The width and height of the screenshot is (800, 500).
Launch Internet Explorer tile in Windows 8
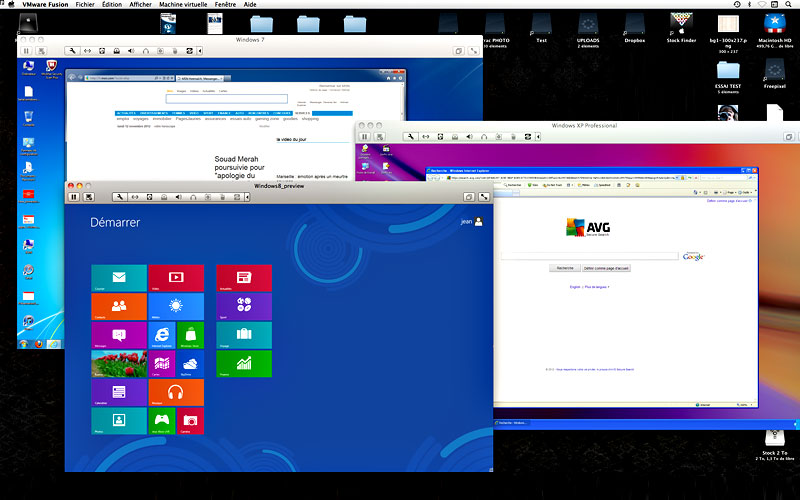(162, 335)
